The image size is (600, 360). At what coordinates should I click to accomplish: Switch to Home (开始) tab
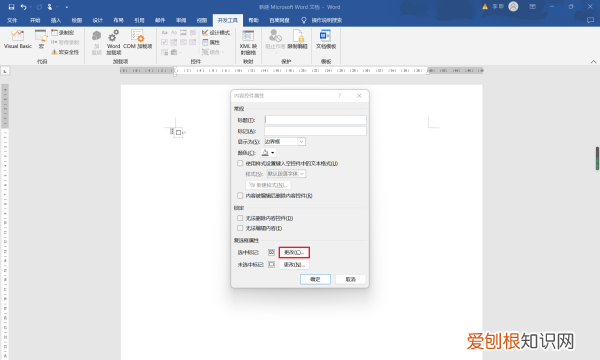pyautogui.click(x=35, y=20)
